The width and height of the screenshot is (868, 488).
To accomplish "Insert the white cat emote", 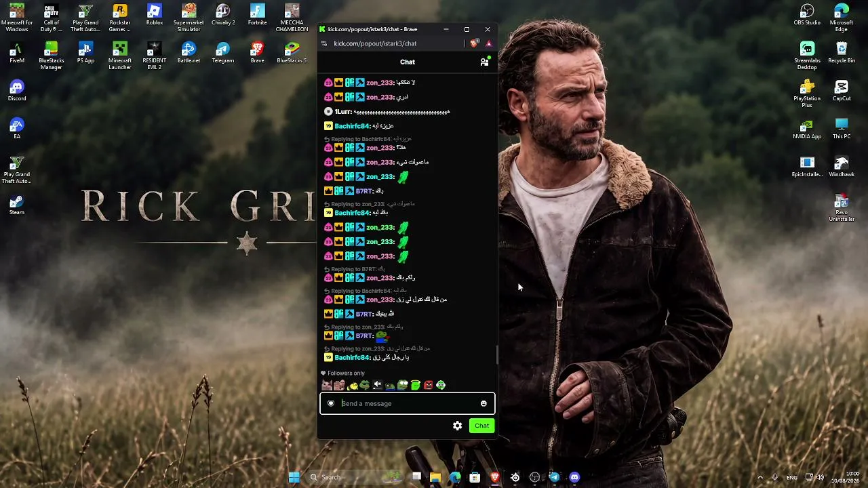I will coord(327,385).
